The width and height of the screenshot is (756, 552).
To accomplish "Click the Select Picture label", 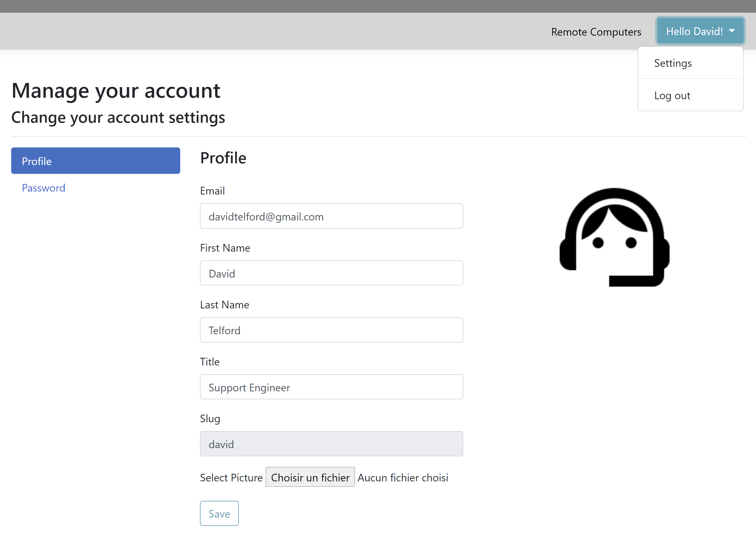I will tap(231, 478).
